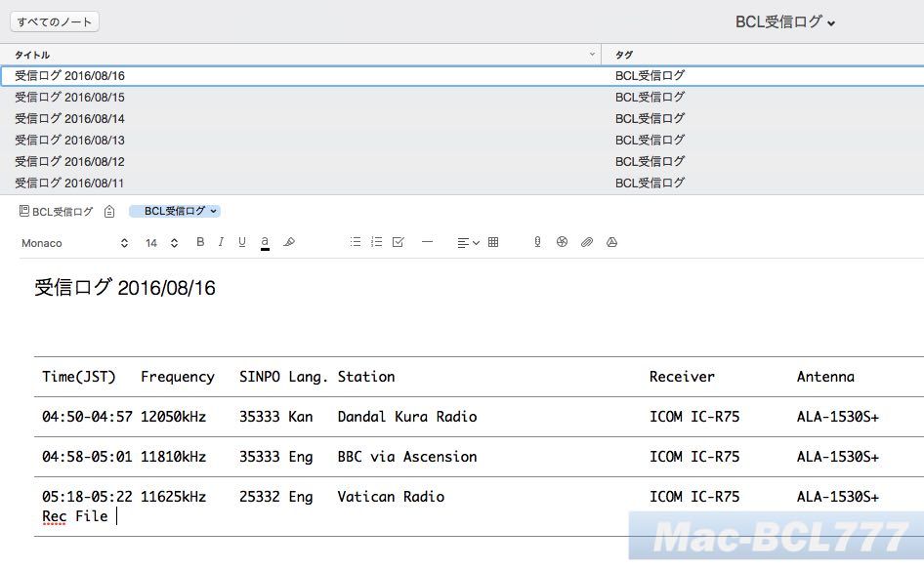The width and height of the screenshot is (924, 570).
Task: Toggle bold formatting
Action: tap(200, 242)
